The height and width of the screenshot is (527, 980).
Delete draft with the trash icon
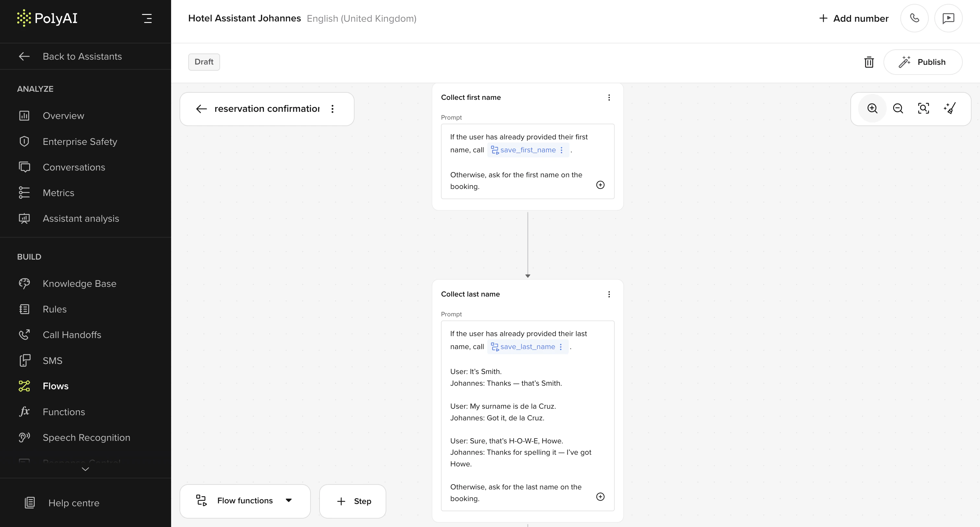tap(869, 62)
